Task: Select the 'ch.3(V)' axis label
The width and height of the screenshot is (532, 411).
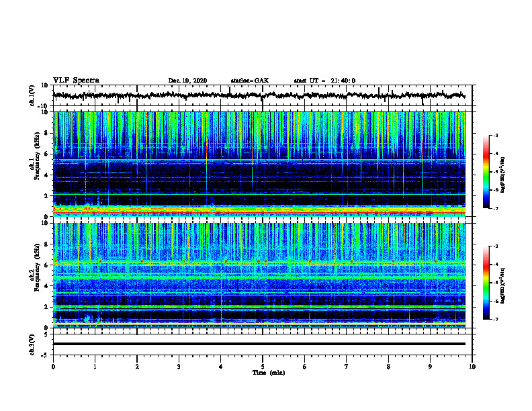Action: (x=32, y=345)
